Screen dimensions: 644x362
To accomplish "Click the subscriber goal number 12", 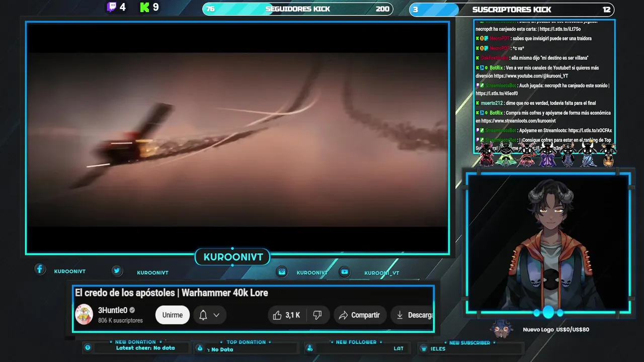I will (x=606, y=9).
